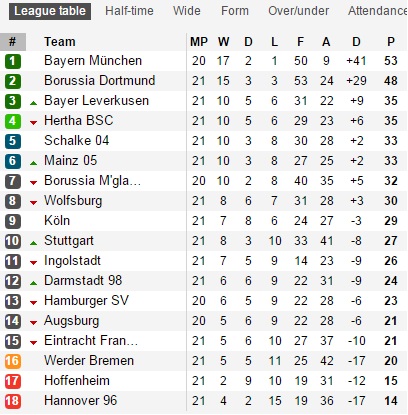Click the P points column header
This screenshot has width=408, height=415.
[391, 42]
